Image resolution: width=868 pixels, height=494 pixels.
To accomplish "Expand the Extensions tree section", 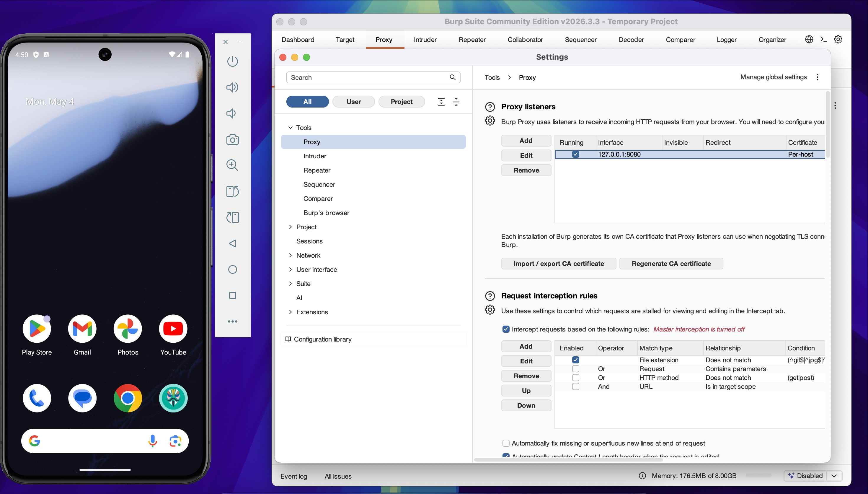I will (291, 312).
